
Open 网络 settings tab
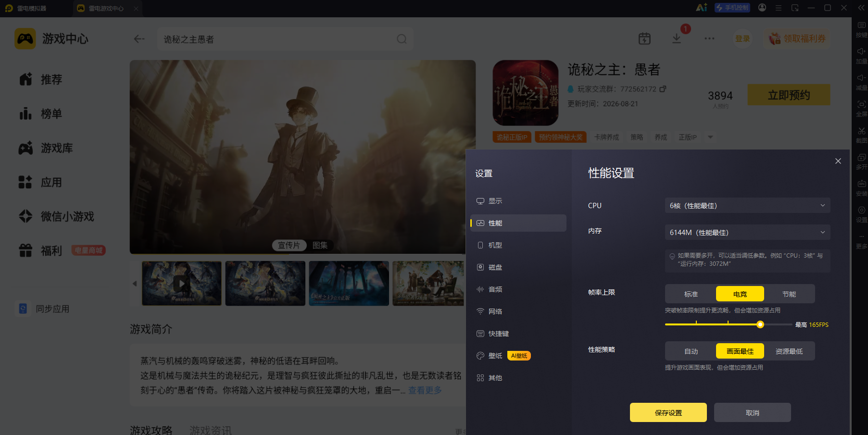coord(518,311)
